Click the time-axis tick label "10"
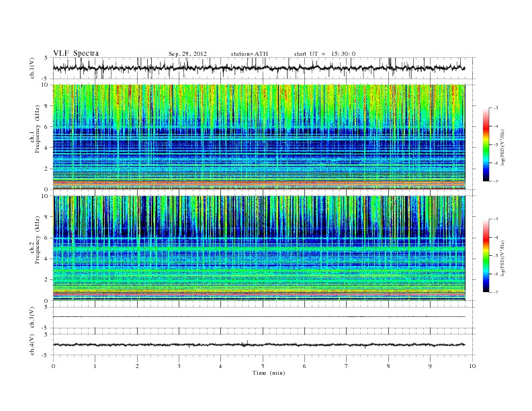 click(x=472, y=366)
